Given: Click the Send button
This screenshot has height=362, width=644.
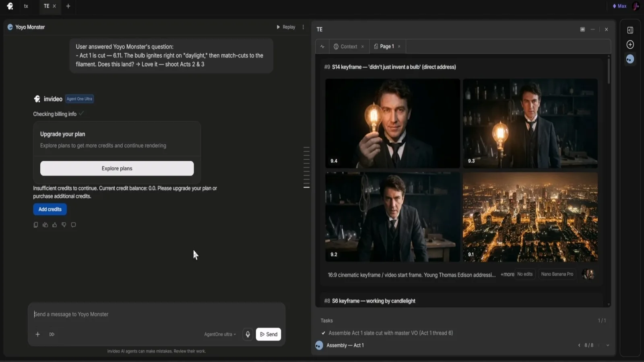Looking at the screenshot, I should click(268, 334).
